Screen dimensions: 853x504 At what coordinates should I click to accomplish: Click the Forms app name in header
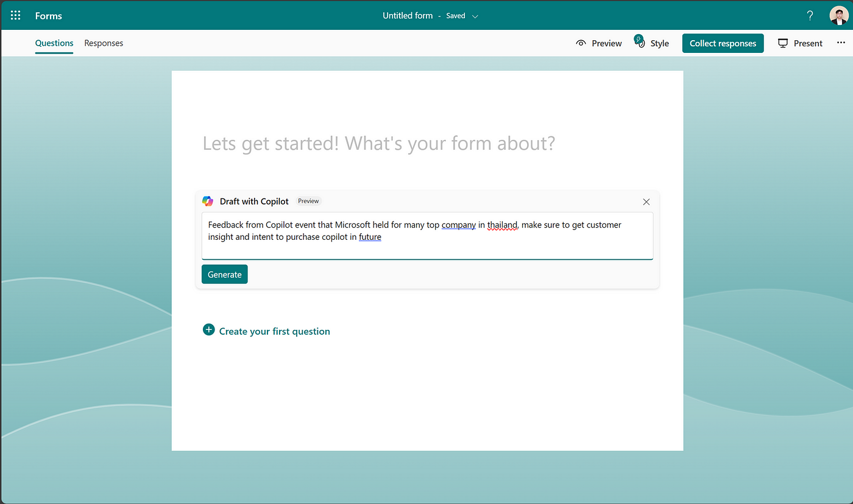pos(49,16)
